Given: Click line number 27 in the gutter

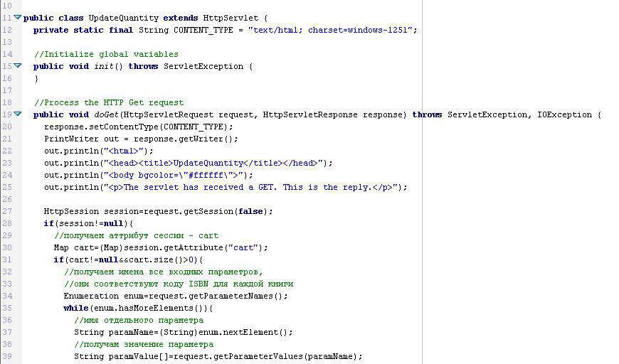Looking at the screenshot, I should tap(7, 211).
